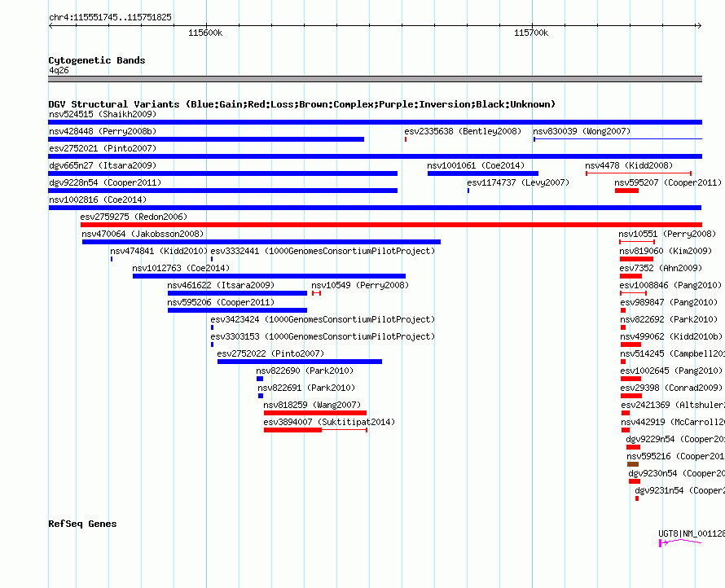Click nsv461622 (Itsara2009) label
This screenshot has width=725, height=588.
tap(221, 285)
